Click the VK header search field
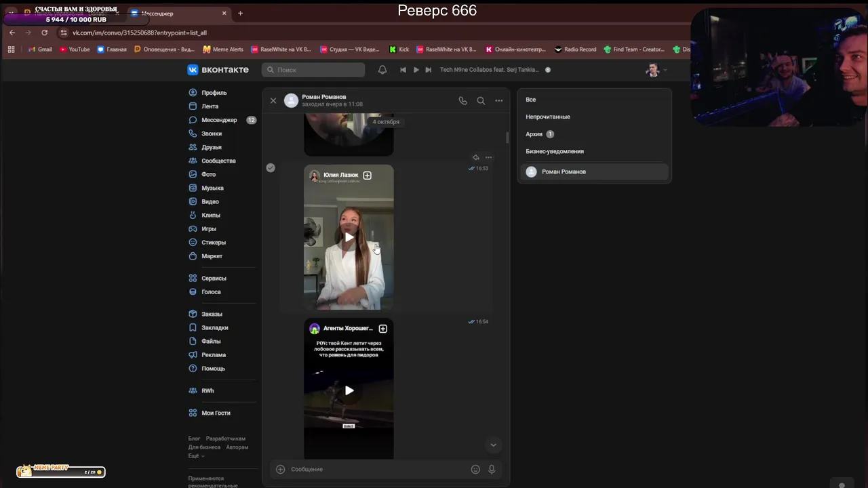The height and width of the screenshot is (488, 868). click(313, 70)
